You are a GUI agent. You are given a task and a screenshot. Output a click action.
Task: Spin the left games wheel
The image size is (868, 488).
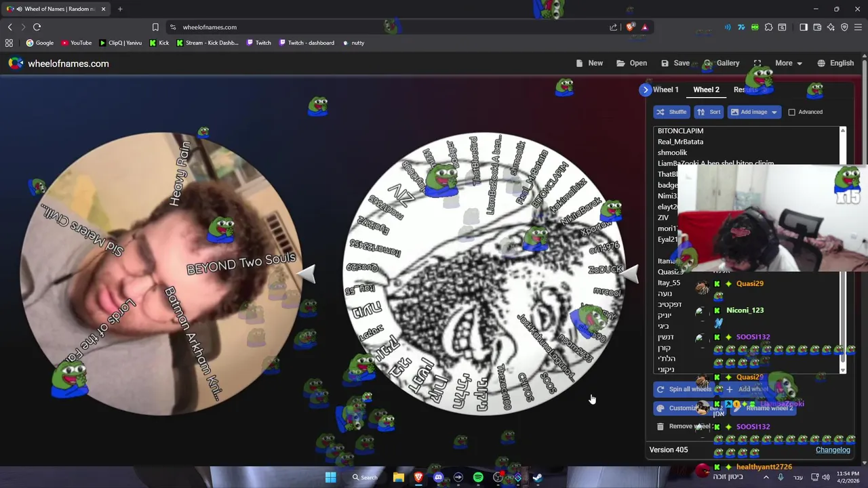click(163, 274)
